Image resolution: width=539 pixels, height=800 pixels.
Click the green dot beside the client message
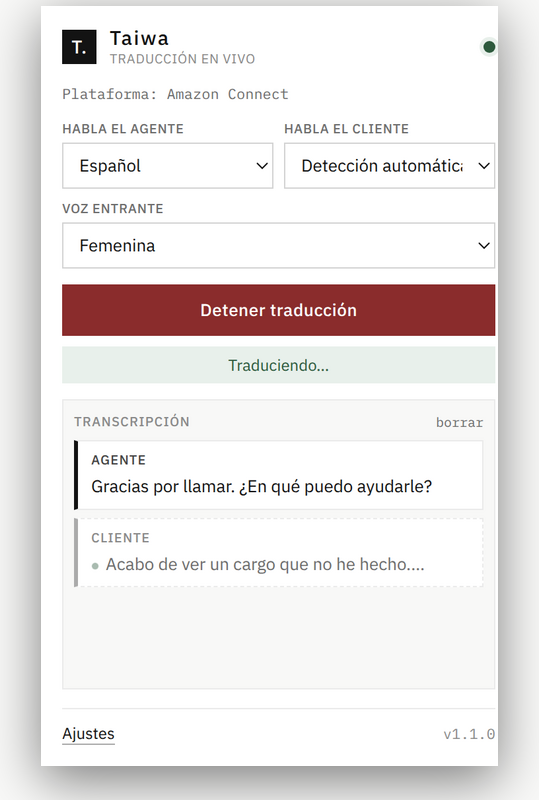[95, 566]
